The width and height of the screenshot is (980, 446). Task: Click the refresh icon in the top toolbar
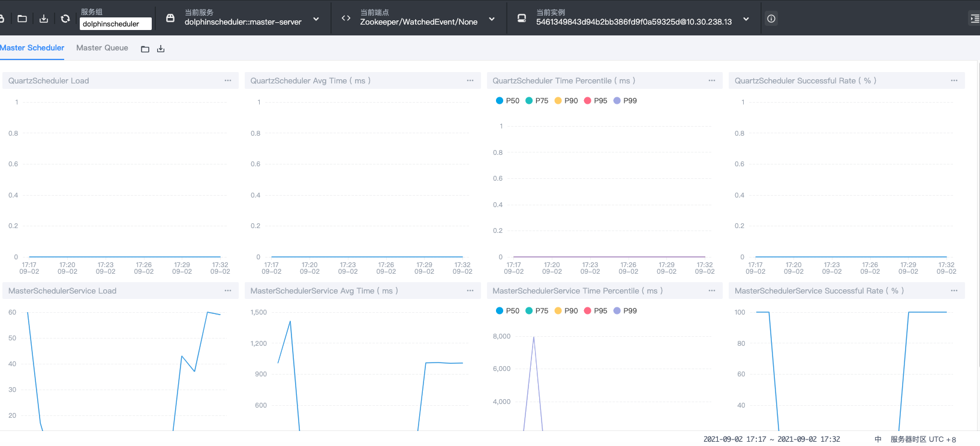coord(65,19)
